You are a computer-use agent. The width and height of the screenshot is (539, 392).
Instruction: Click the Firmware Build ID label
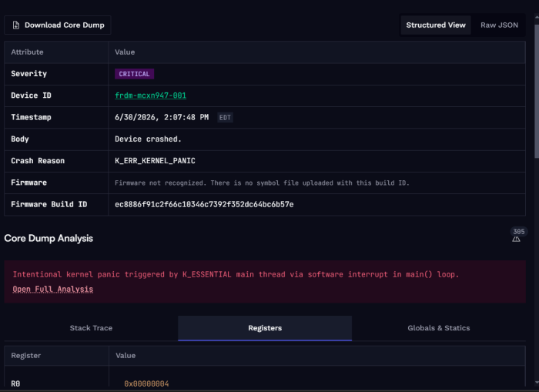(x=49, y=205)
